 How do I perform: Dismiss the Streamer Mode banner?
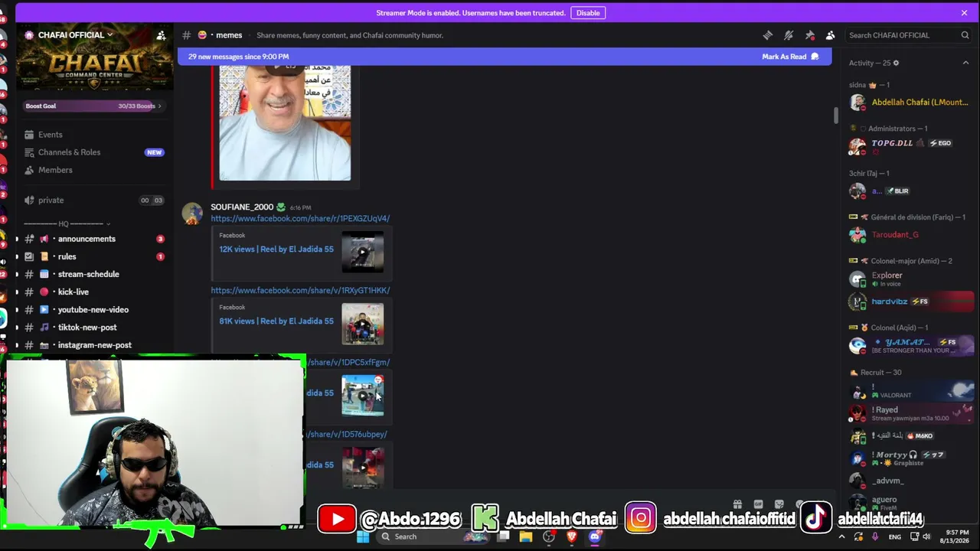pyautogui.click(x=964, y=13)
